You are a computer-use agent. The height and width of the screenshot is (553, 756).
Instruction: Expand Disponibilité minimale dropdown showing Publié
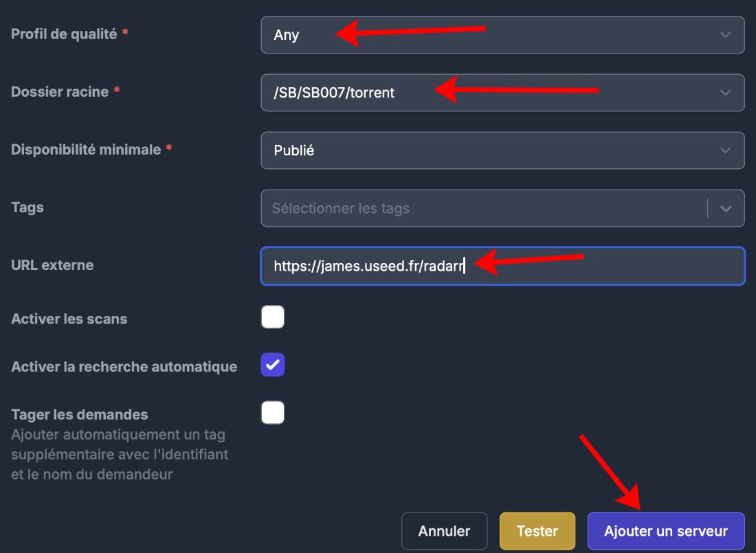coord(502,150)
